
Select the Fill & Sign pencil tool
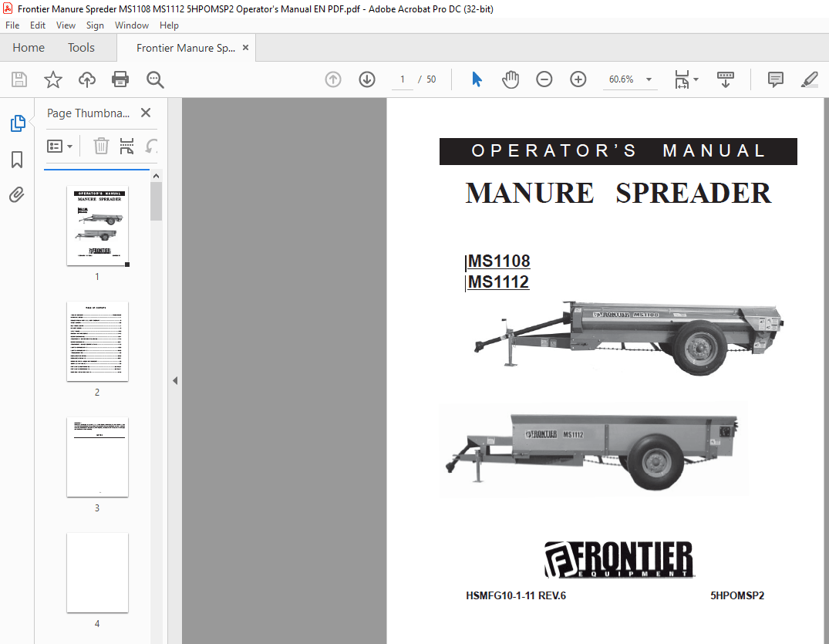coord(809,79)
